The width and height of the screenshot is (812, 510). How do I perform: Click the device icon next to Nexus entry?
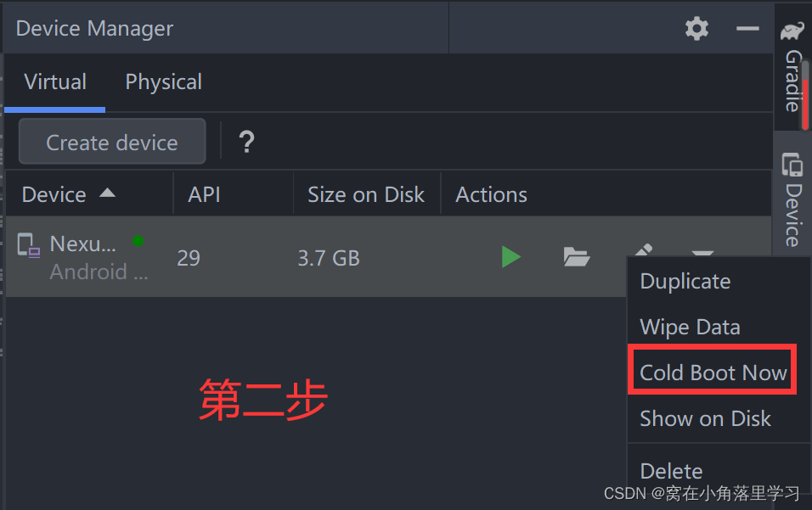pos(28,245)
